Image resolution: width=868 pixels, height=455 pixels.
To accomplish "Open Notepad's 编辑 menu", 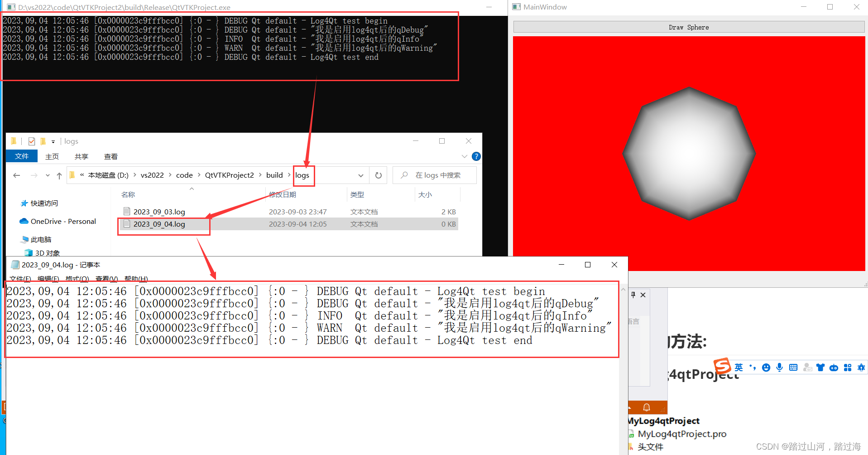I will [x=48, y=278].
